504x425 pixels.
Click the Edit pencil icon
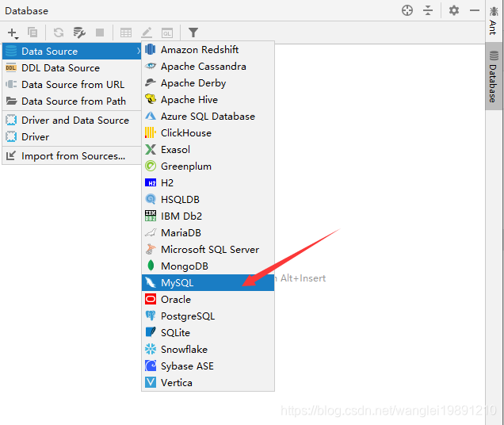[147, 33]
